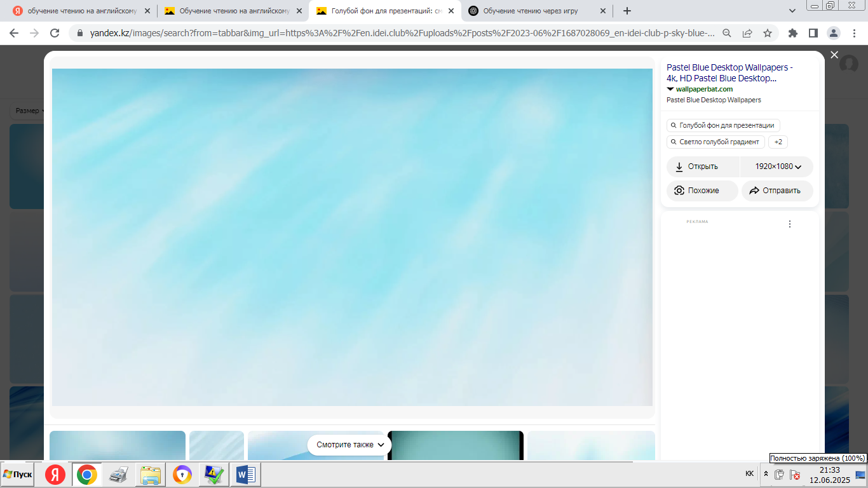Switch to the second tab with image icon
Viewport: 868px width, 488px height.
click(234, 11)
